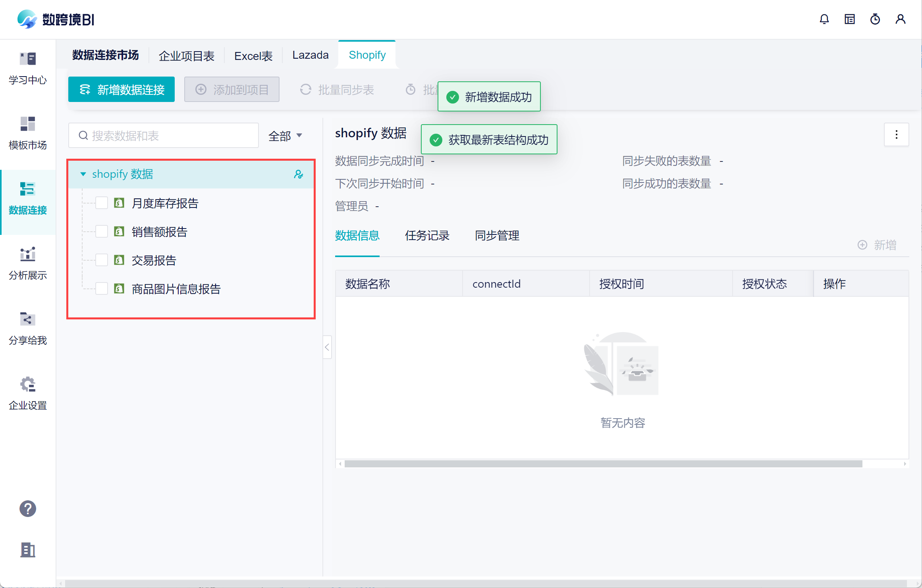Open the 全部 filter dropdown

(285, 136)
